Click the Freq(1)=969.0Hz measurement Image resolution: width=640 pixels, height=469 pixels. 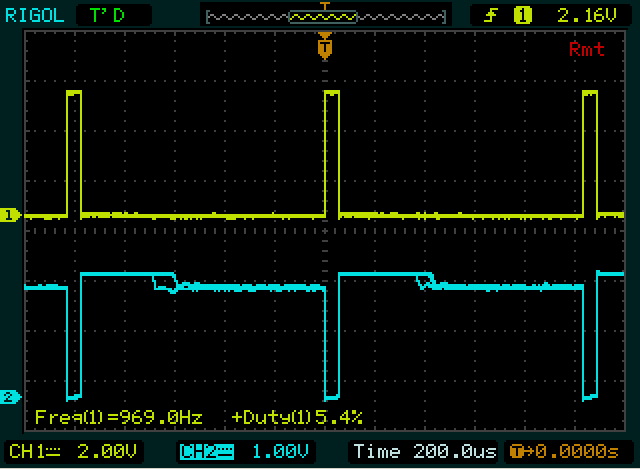[118, 417]
